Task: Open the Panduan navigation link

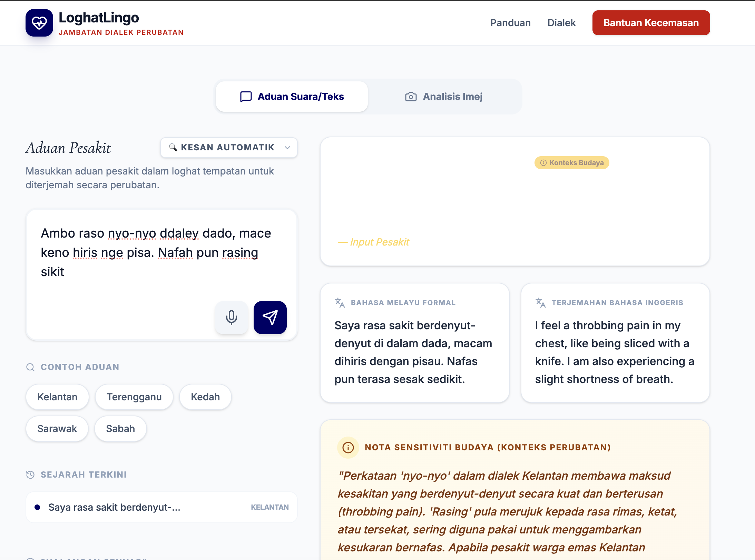Action: [510, 23]
